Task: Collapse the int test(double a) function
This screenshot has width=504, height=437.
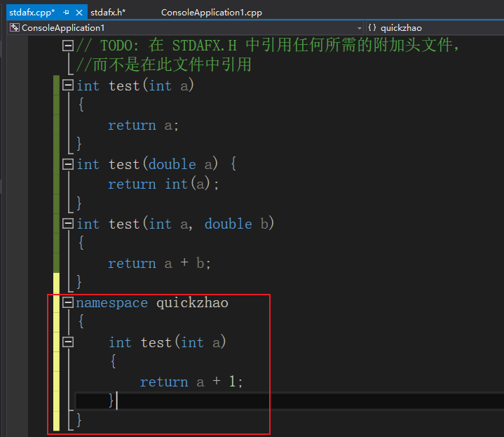Action: 68,164
